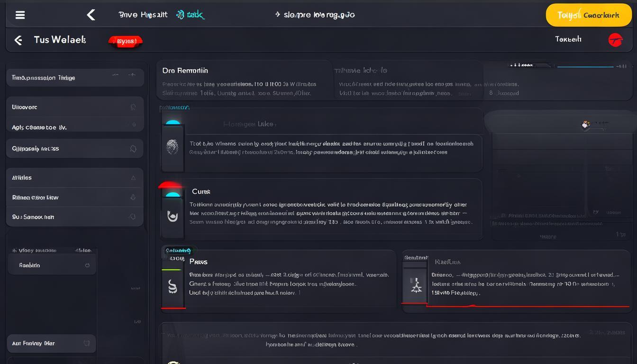Screen dimensions: 637x364
Task: Click the red glowing badge beside Tus Welaek
Action: (126, 41)
